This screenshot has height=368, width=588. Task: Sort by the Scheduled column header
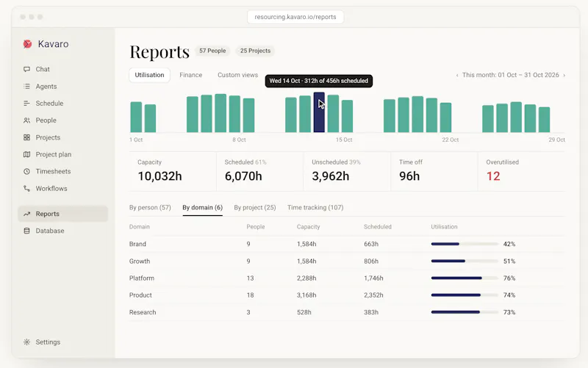(x=378, y=227)
